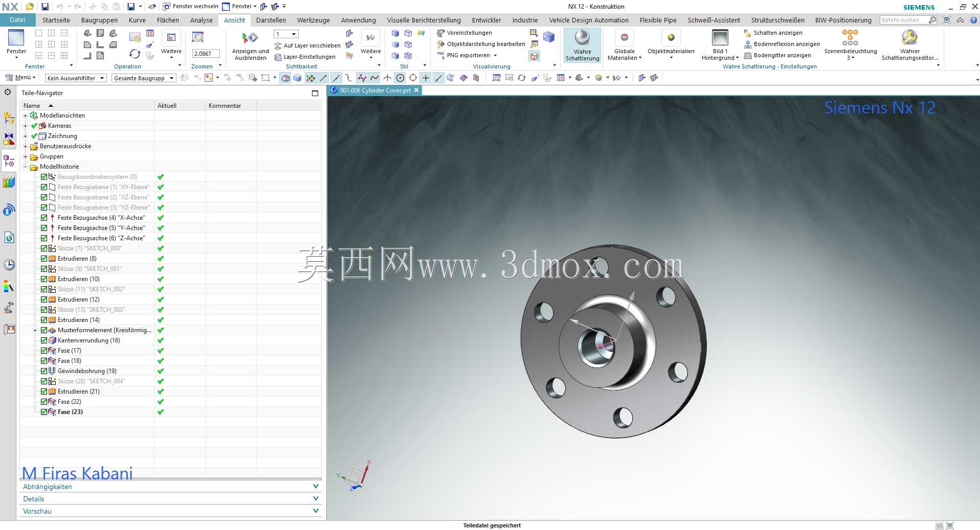Click the Kommentar column header

tap(231, 105)
